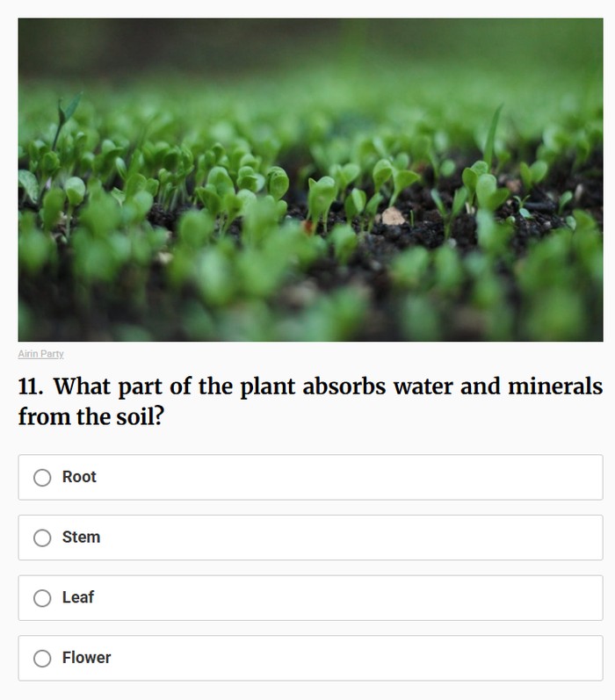Open the Airin Party photo credit link
Viewport: 615px width, 700px height.
40,354
